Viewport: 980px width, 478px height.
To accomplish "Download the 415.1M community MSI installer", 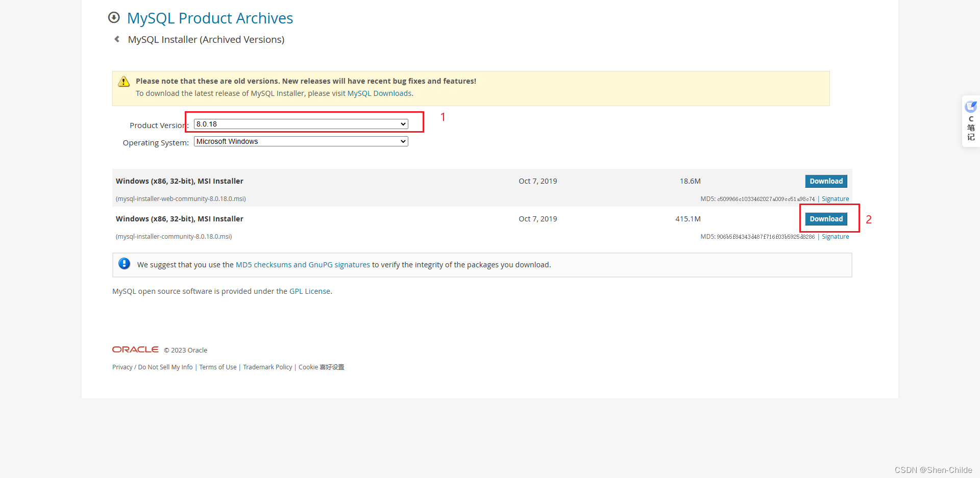I will pyautogui.click(x=826, y=219).
